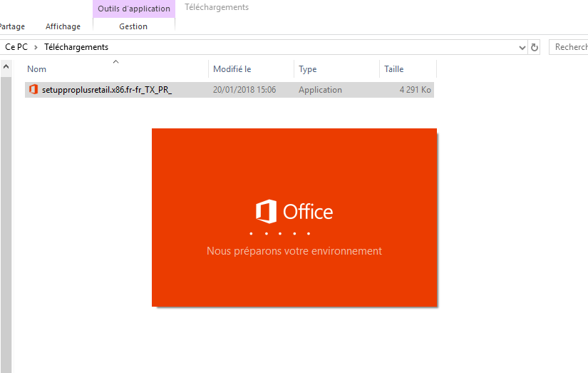
Task: Select the Outils d'application contextual tab
Action: click(134, 9)
